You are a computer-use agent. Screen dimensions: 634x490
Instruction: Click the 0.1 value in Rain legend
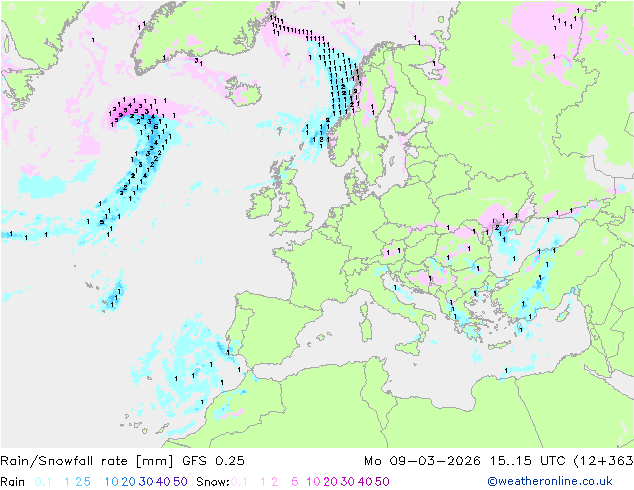pyautogui.click(x=43, y=482)
